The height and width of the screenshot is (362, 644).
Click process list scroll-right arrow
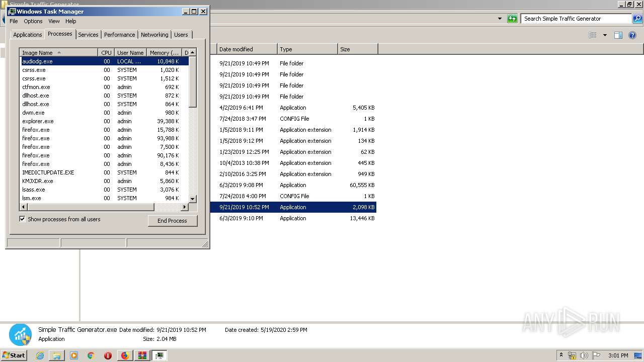point(184,207)
